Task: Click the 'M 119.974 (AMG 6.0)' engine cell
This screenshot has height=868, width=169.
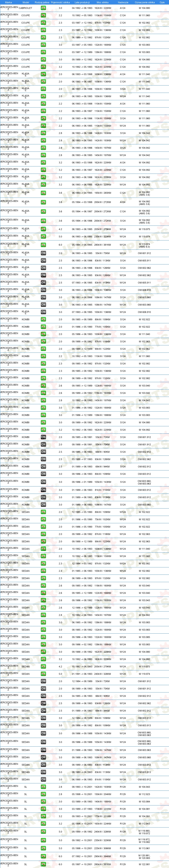Action: pyautogui.click(x=144, y=245)
